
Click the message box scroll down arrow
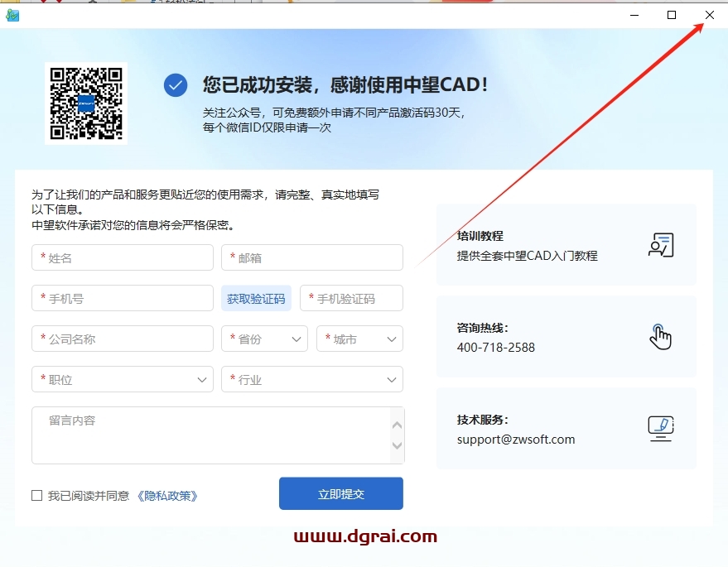(x=397, y=445)
